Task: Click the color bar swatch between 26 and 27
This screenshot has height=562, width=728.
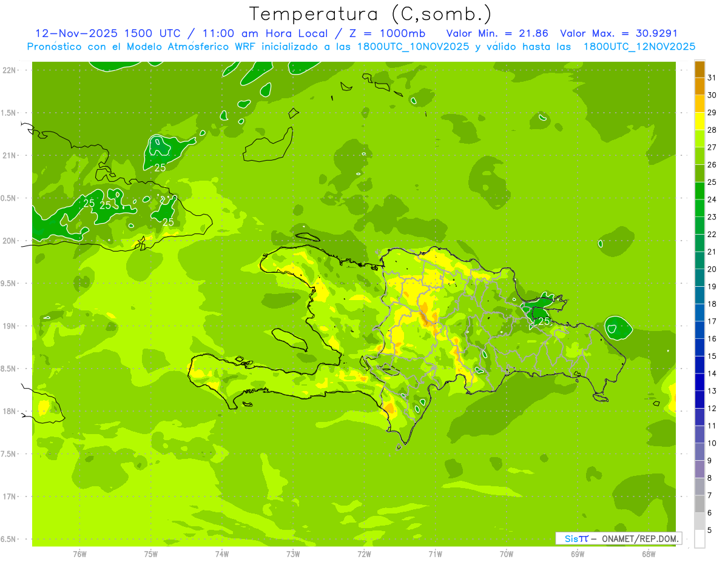Action: 699,156
